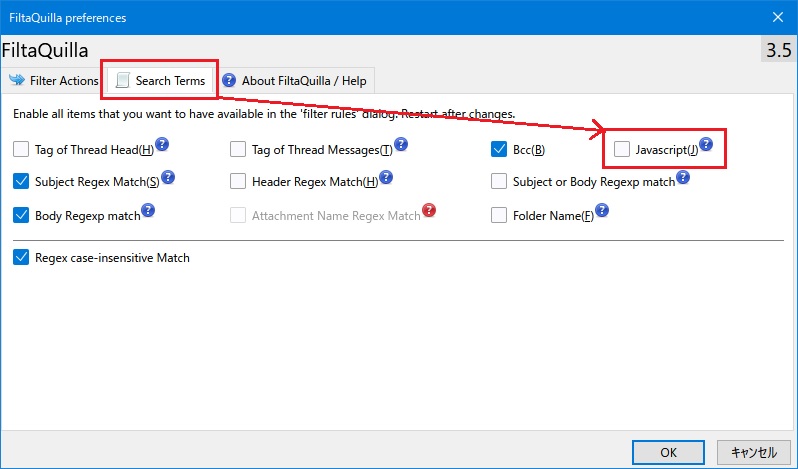This screenshot has width=798, height=469.
Task: Click help icon next to Subject or Body Regexp
Action: [x=684, y=177]
